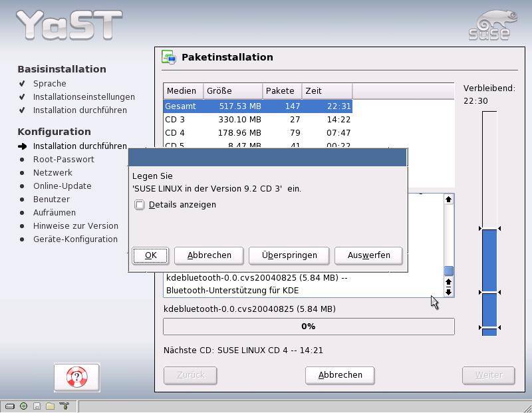Click the greyed-out Weiter button
Viewport: 532px width, 413px height.
489,375
